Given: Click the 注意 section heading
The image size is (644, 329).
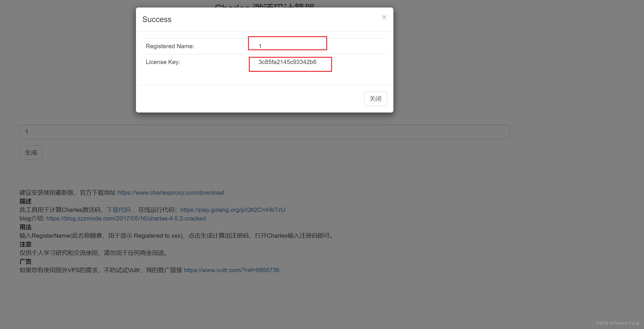Looking at the screenshot, I should [26, 244].
